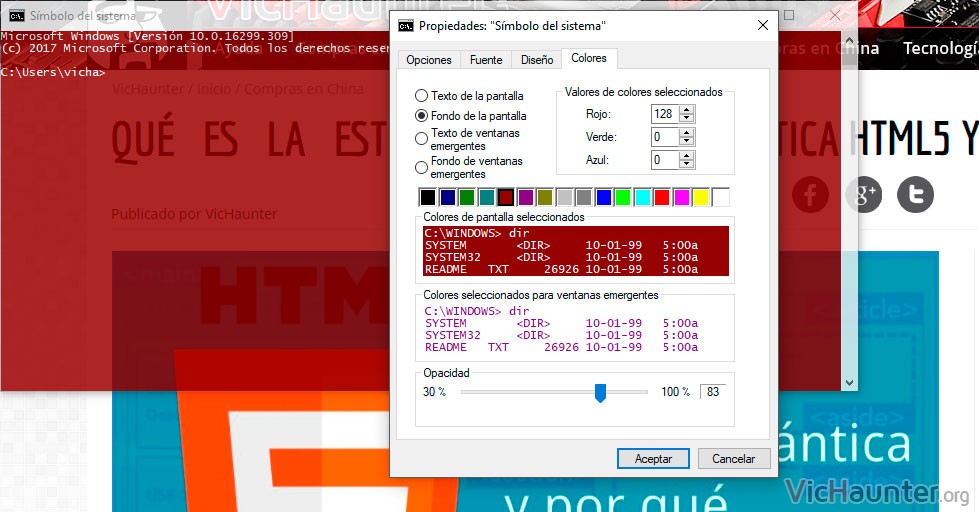Pick the dark blue color swatch
Image resolution: width=979 pixels, height=512 pixels.
coord(448,198)
